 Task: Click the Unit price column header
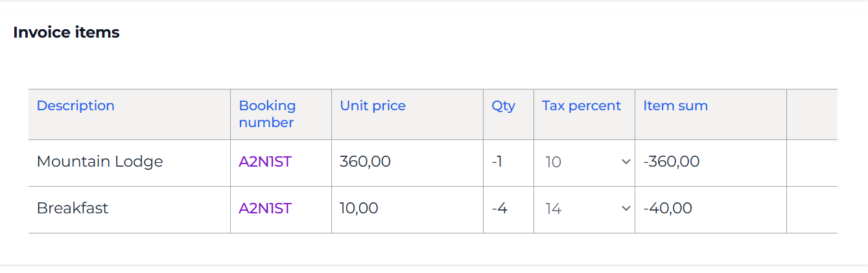coord(373,106)
